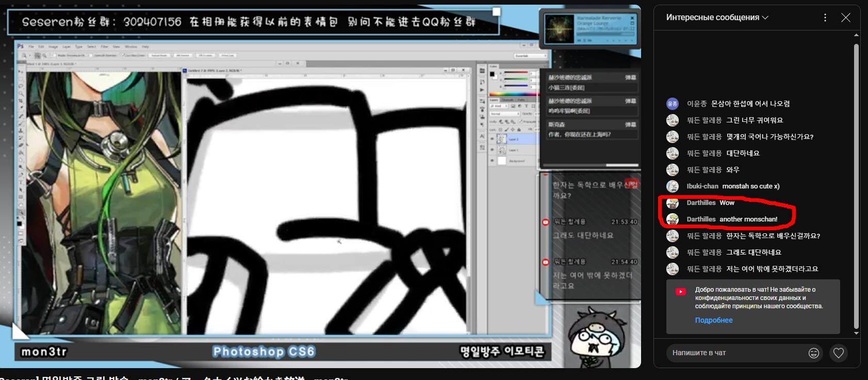Close the music player widget overlay

[632, 18]
